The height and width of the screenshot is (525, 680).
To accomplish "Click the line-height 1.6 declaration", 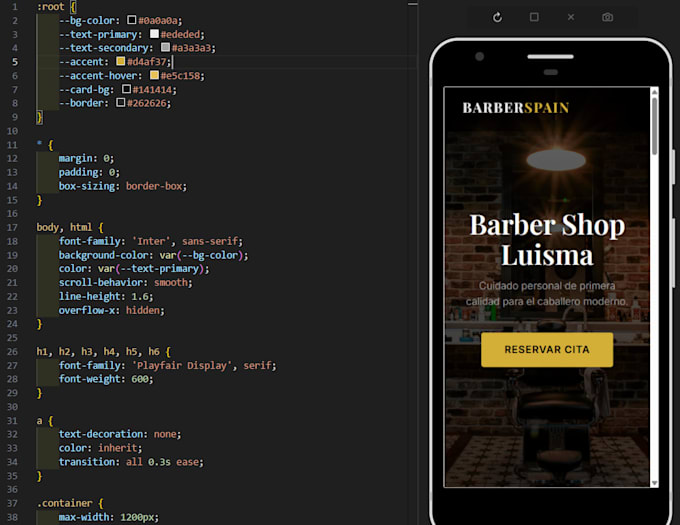I will (106, 296).
